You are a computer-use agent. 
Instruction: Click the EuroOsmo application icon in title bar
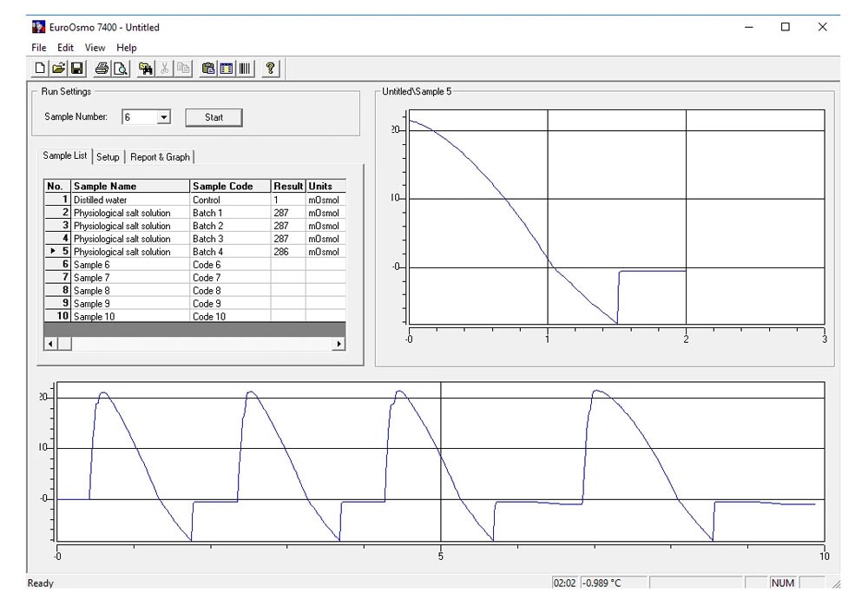[x=38, y=27]
